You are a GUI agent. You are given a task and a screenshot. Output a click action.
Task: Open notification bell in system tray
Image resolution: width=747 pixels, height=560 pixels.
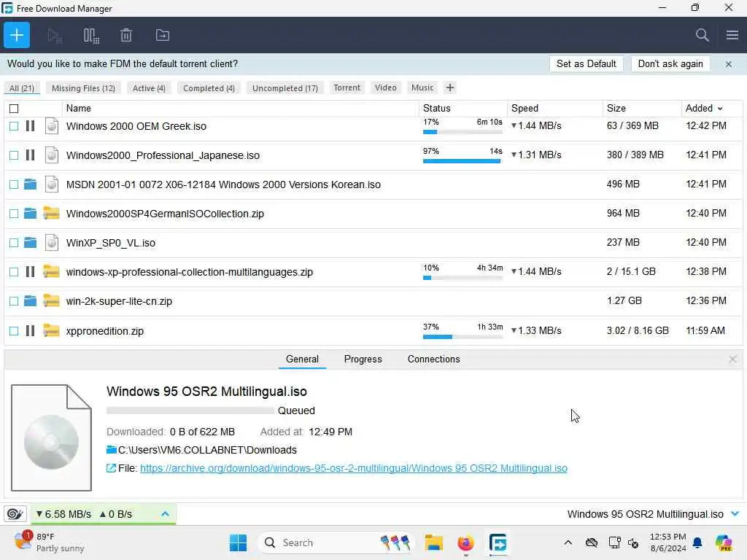click(x=697, y=542)
